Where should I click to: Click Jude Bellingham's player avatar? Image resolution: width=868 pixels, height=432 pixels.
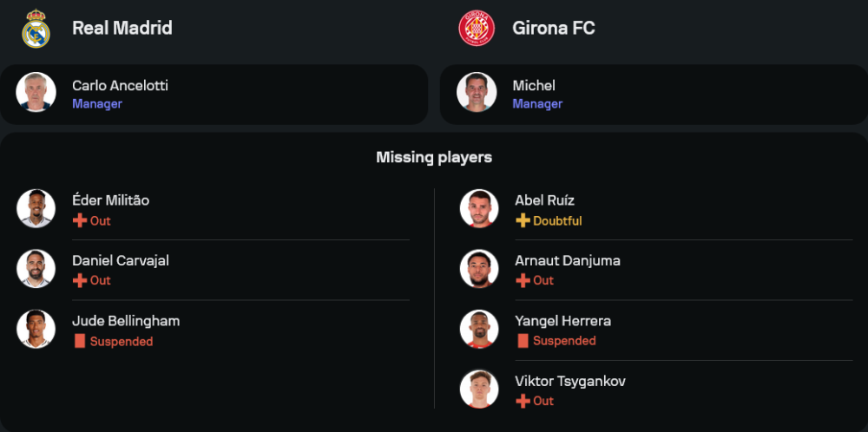tap(36, 330)
